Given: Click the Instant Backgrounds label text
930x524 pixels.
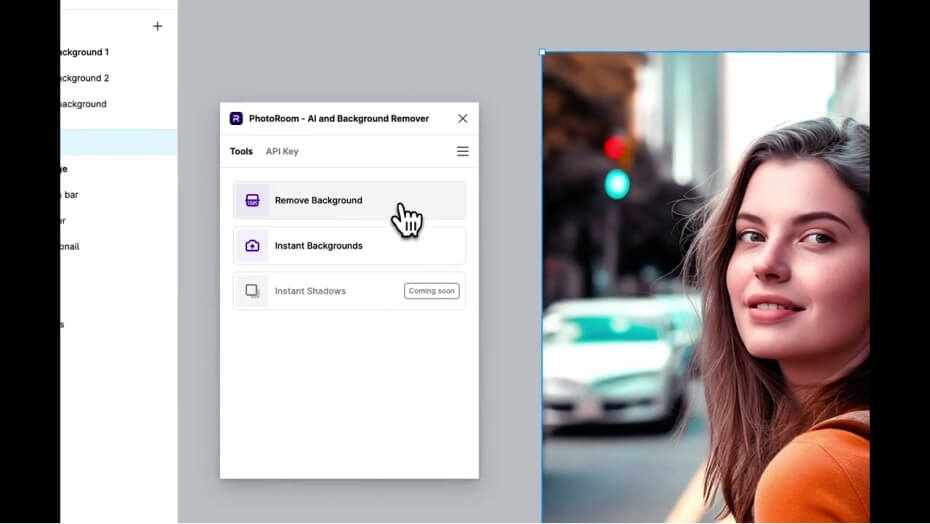Looking at the screenshot, I should coord(318,246).
